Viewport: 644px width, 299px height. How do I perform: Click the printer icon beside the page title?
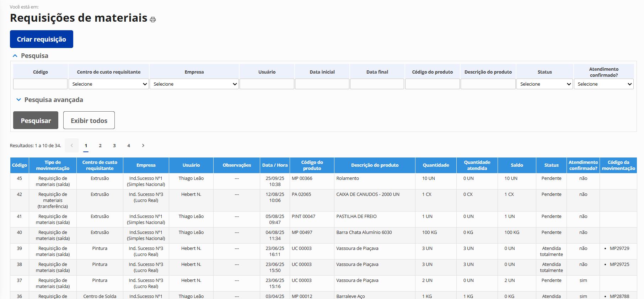153,20
